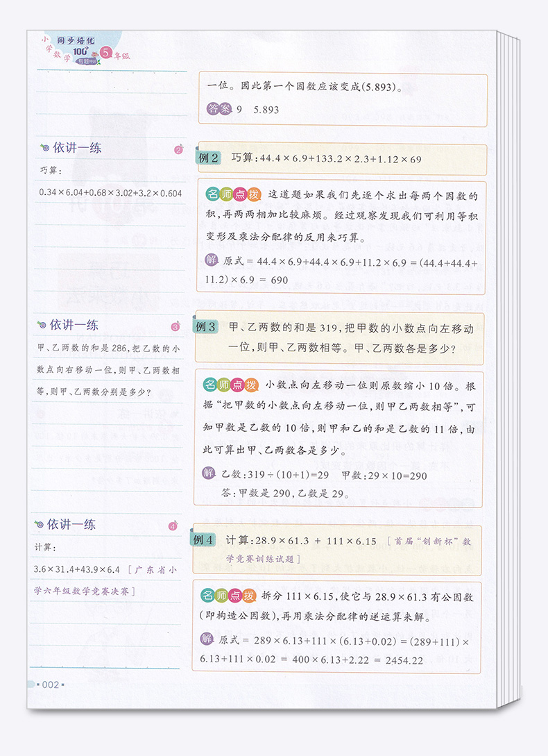Click the 依讲一练 heading above 甲、乙两数的和是286
The width and height of the screenshot is (548, 756).
pyautogui.click(x=74, y=324)
